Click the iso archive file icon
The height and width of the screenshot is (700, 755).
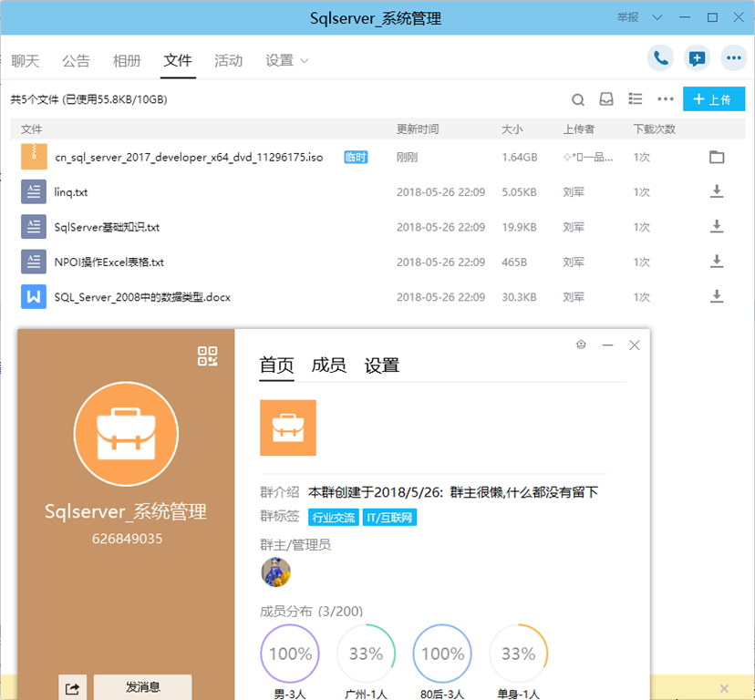point(34,157)
